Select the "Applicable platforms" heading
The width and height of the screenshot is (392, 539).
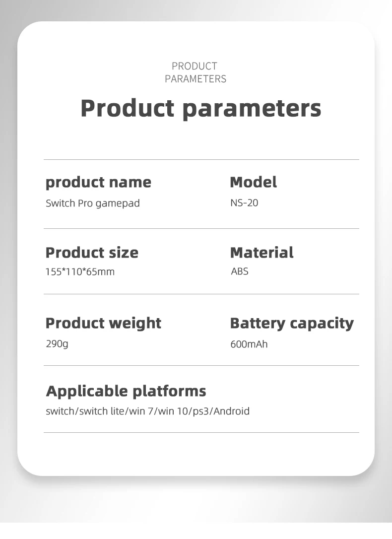126,391
